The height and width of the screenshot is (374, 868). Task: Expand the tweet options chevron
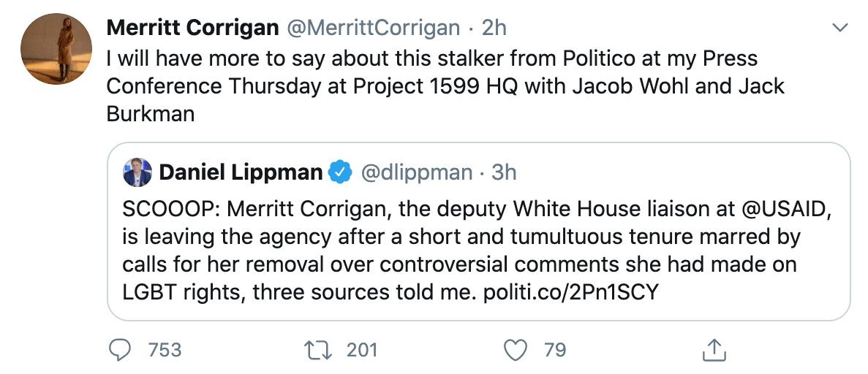tap(840, 27)
